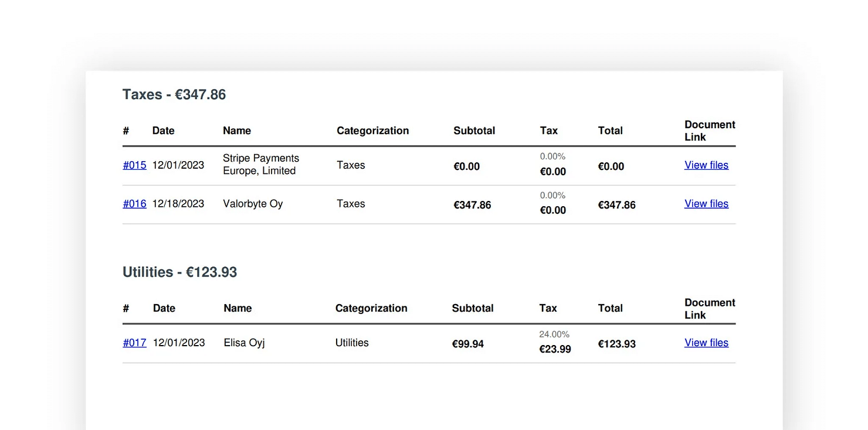Screen dimensions: 868x430
Task: Click the Utilities - €123.93 section heading
Action: [179, 272]
